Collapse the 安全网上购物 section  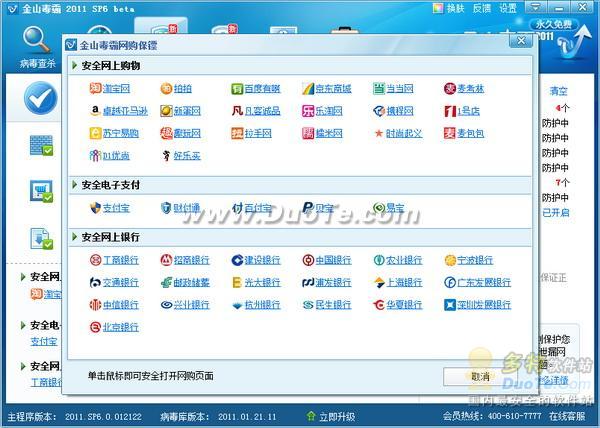coord(75,65)
